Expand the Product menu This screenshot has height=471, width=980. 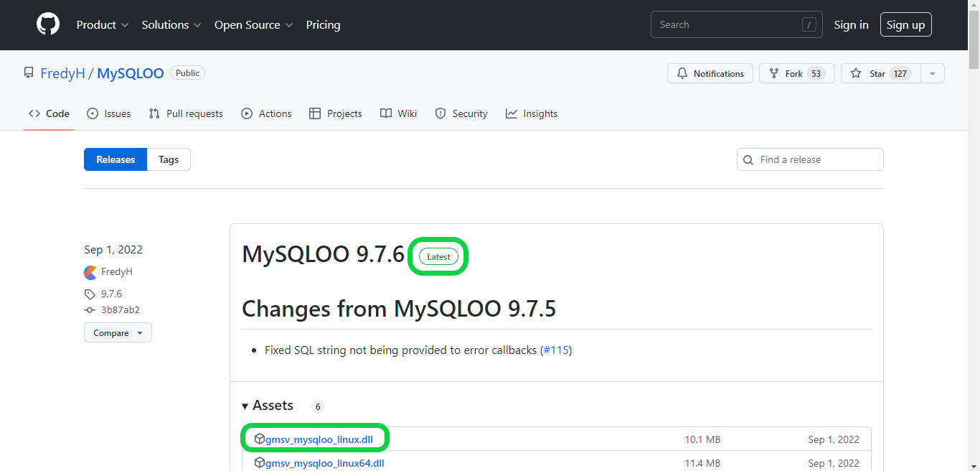click(x=102, y=24)
